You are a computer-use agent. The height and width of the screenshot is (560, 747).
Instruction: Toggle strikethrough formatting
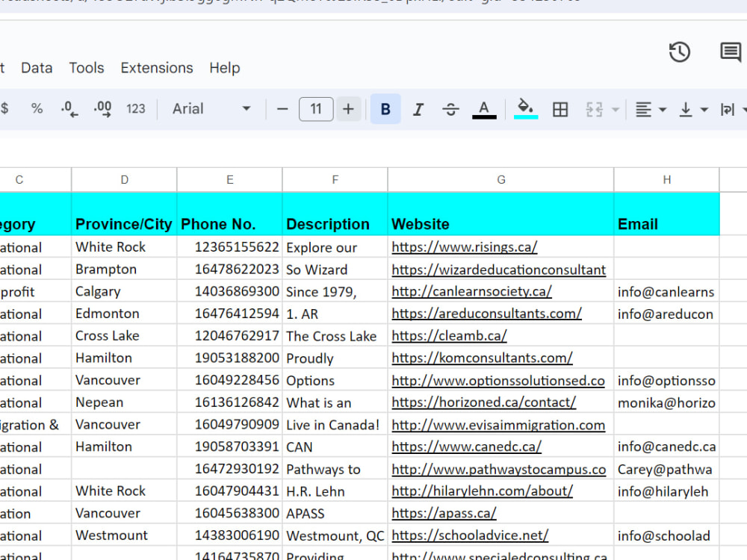tap(450, 109)
